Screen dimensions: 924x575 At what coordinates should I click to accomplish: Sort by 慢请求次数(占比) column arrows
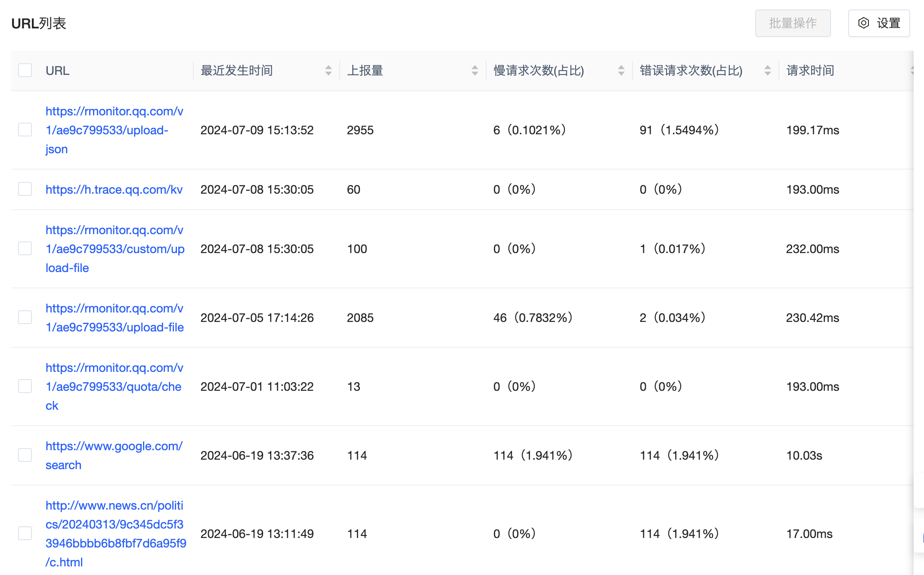[621, 71]
